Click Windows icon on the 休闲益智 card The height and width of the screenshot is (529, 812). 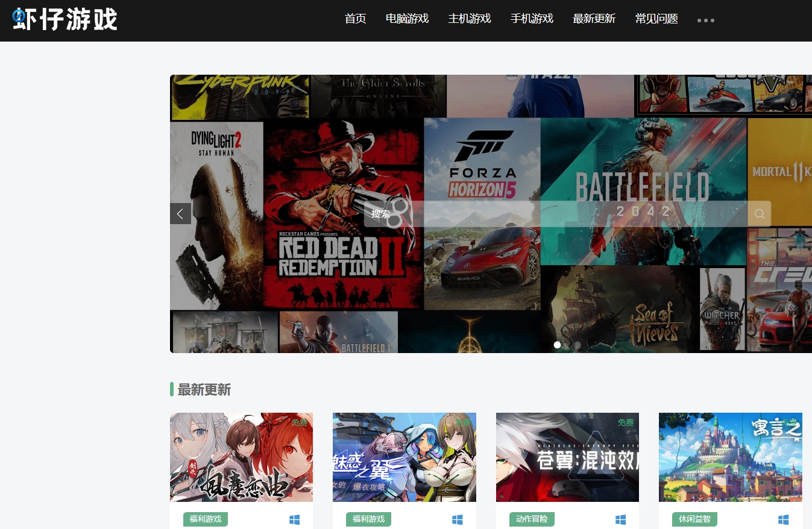pos(783,519)
